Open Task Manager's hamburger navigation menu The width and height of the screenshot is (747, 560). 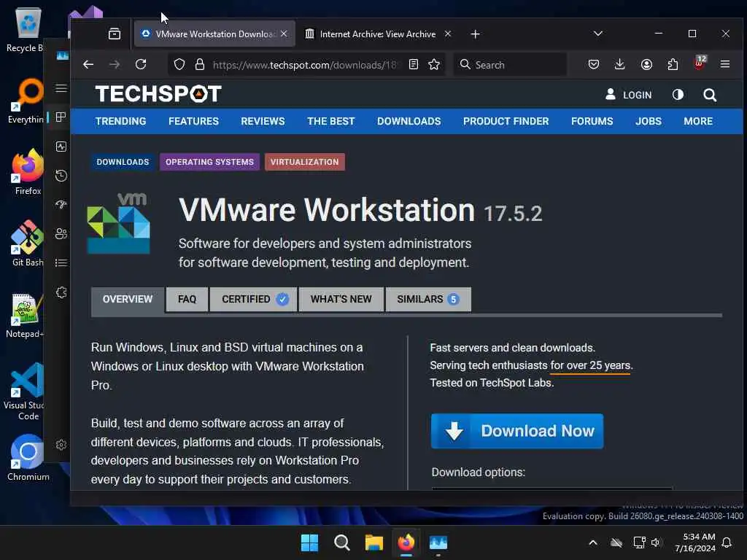[x=61, y=88]
